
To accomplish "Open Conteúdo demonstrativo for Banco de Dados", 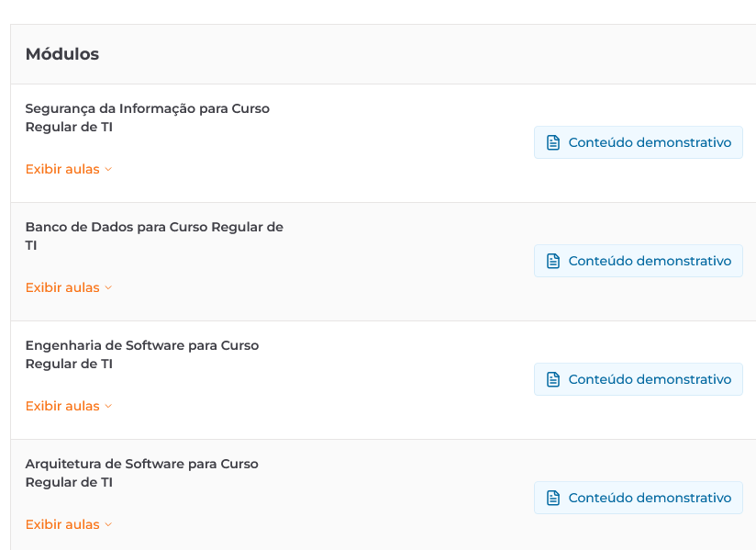I will coord(639,261).
